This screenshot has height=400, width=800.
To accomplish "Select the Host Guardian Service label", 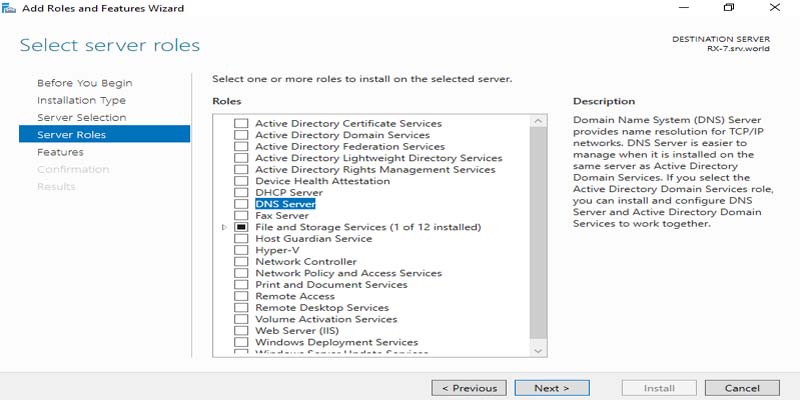I will (x=313, y=239).
